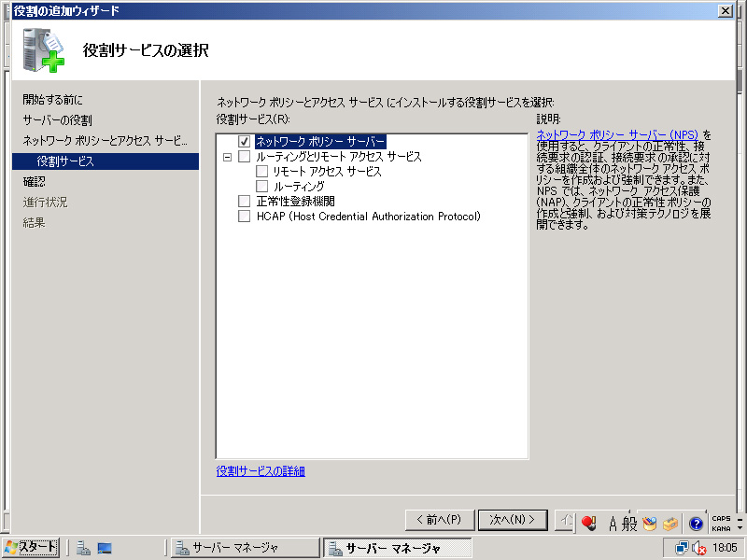Open IME tools toolbox icon
The height and width of the screenshot is (560, 747).
pos(671,524)
